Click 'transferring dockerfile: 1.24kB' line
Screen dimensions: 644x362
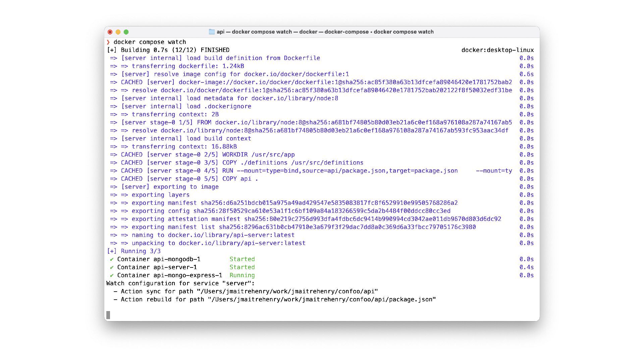(x=177, y=66)
